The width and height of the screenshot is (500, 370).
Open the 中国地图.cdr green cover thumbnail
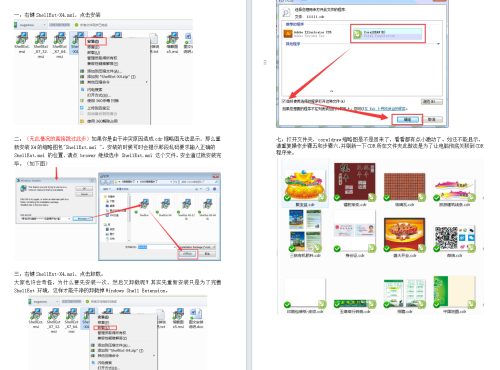pos(454,292)
